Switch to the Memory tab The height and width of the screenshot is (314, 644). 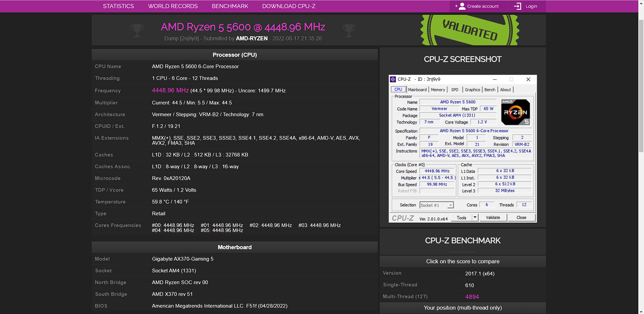(438, 90)
